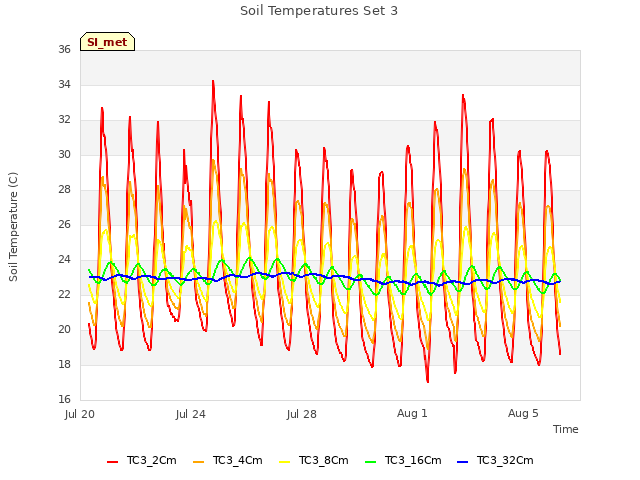Click the orange TC3_4Cm legend swatch
The height and width of the screenshot is (480, 640).
(x=198, y=462)
